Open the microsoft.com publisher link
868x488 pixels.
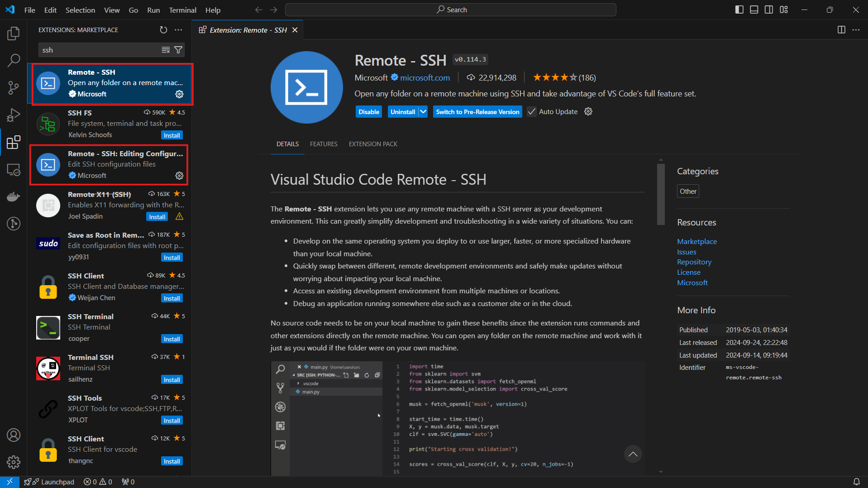(425, 77)
